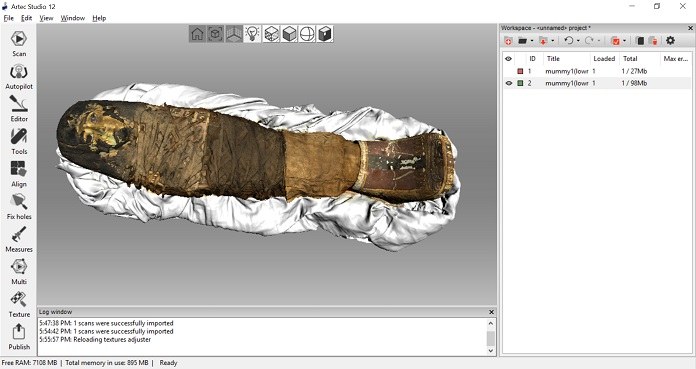Click the sphere projection icon
Screen dimensions: 696x369
click(307, 34)
